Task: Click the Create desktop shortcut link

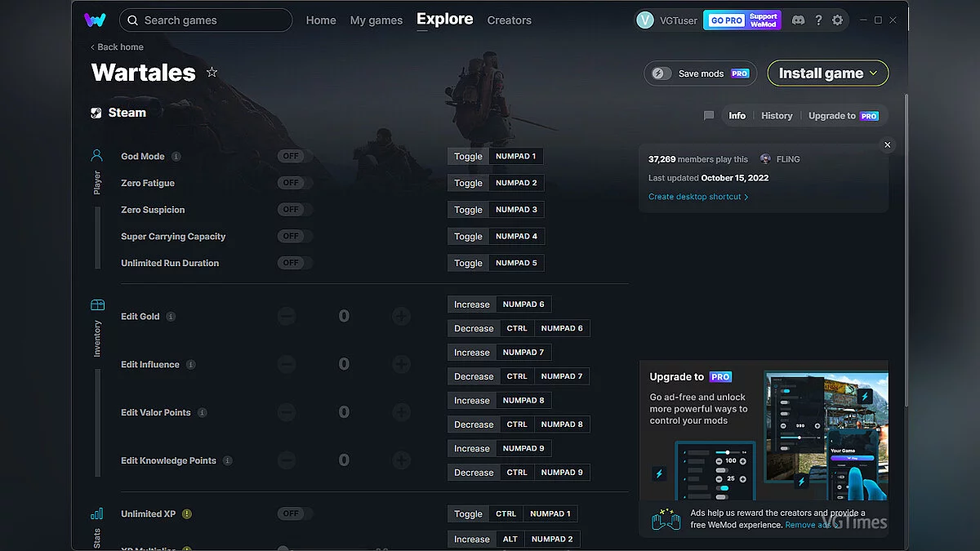Action: 694,196
